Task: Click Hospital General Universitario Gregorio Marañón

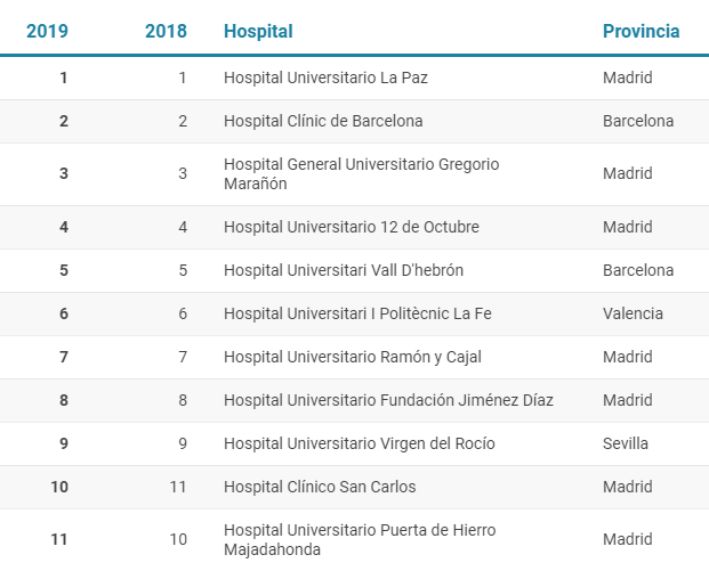Action: [x=361, y=174]
